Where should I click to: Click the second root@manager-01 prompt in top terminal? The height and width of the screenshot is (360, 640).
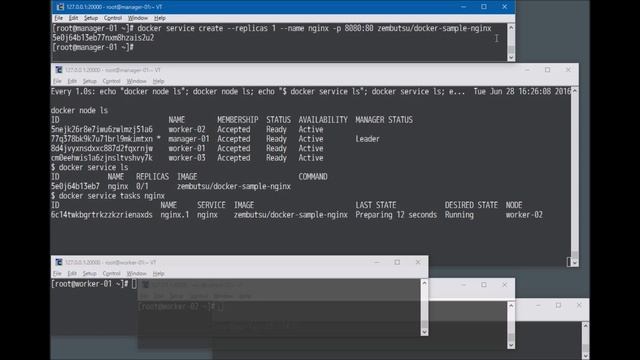pos(93,47)
